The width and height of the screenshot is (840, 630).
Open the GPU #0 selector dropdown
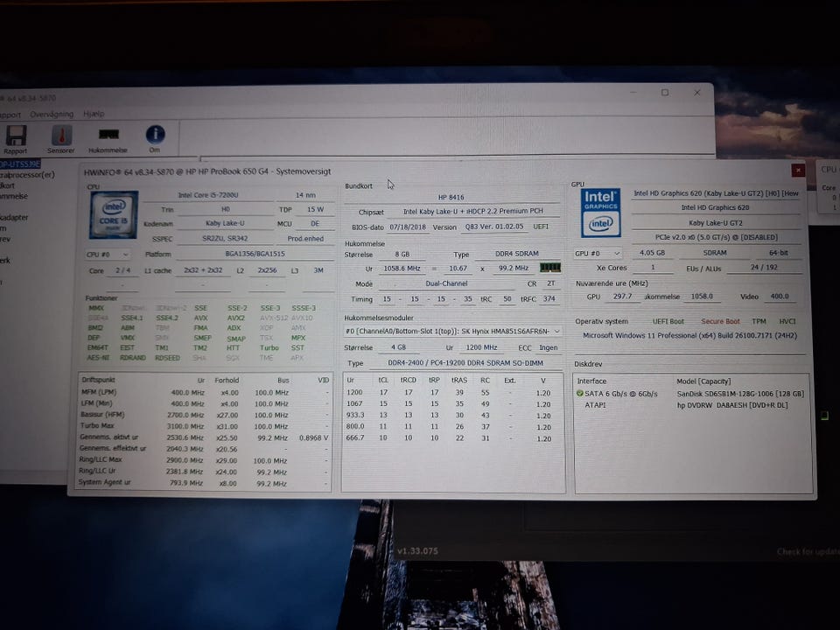[598, 253]
